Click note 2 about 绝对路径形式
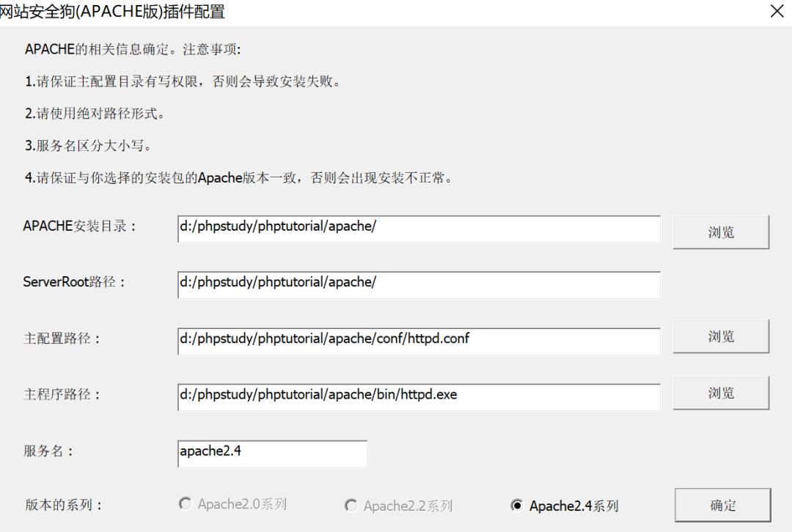Screen dimensions: 792x532 click(x=95, y=114)
